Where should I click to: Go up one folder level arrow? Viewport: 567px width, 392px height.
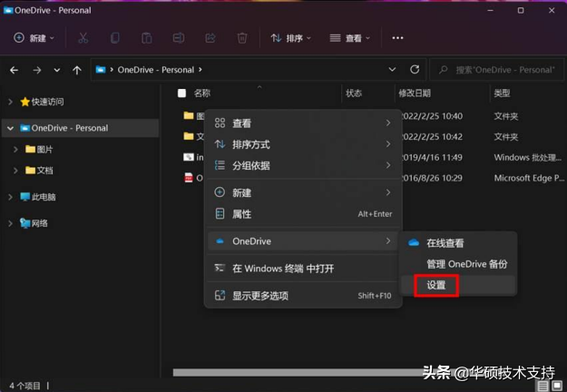point(77,70)
